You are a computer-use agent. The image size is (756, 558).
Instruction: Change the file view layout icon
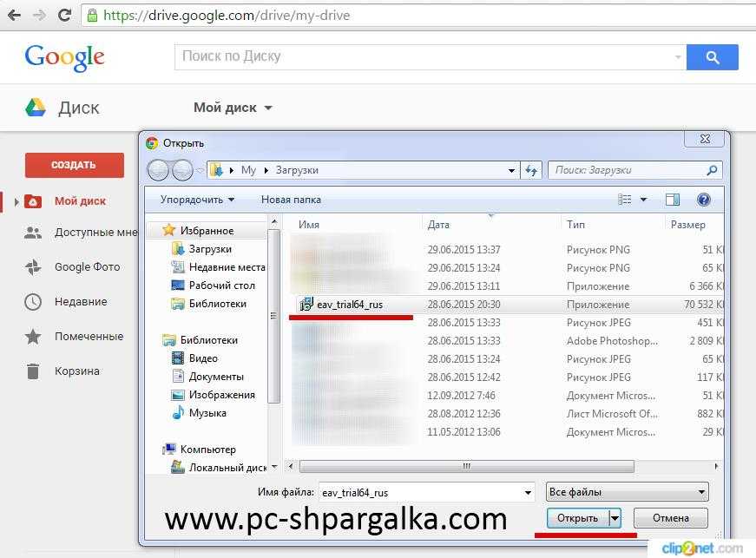coord(624,200)
